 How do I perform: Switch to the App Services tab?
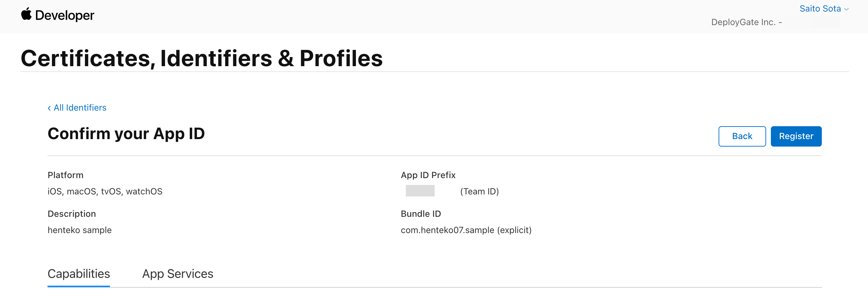click(x=178, y=274)
